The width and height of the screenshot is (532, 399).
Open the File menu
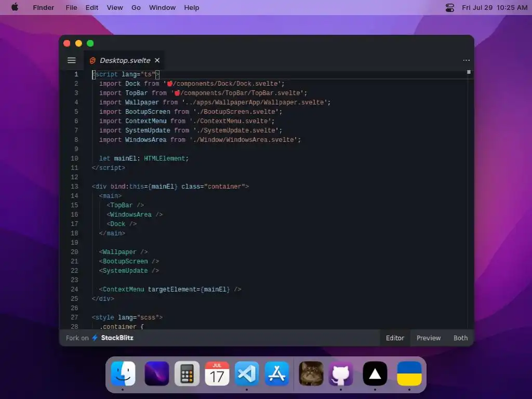point(71,7)
